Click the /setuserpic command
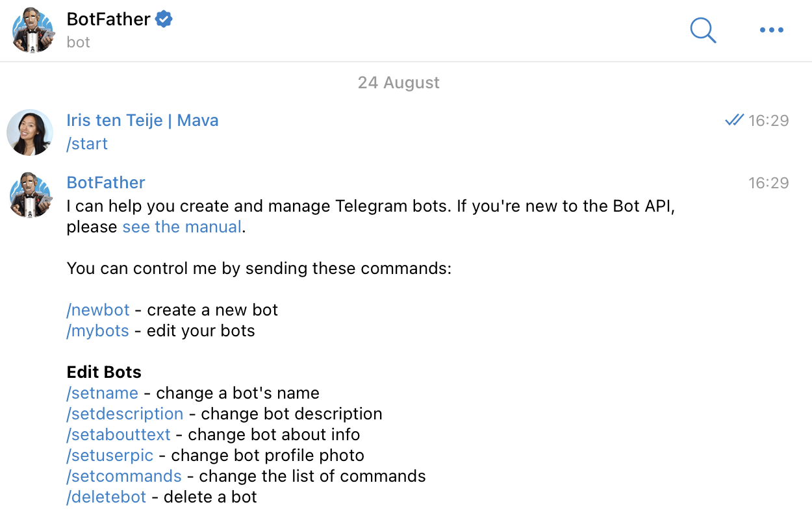 pyautogui.click(x=110, y=455)
